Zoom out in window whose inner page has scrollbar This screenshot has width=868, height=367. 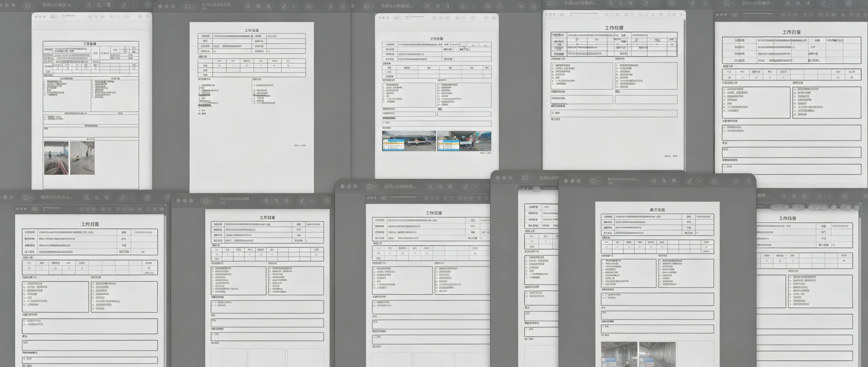click(611, 3)
